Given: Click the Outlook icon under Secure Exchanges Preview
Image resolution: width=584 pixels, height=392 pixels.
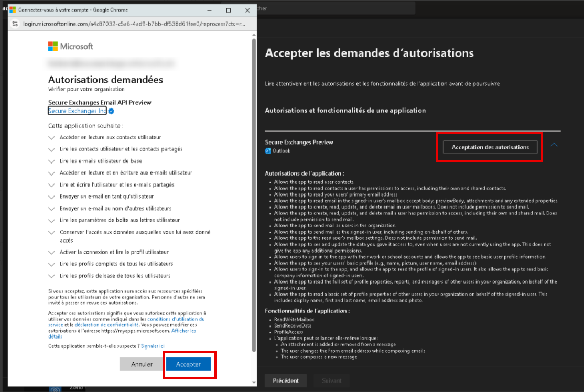Looking at the screenshot, I should [268, 151].
